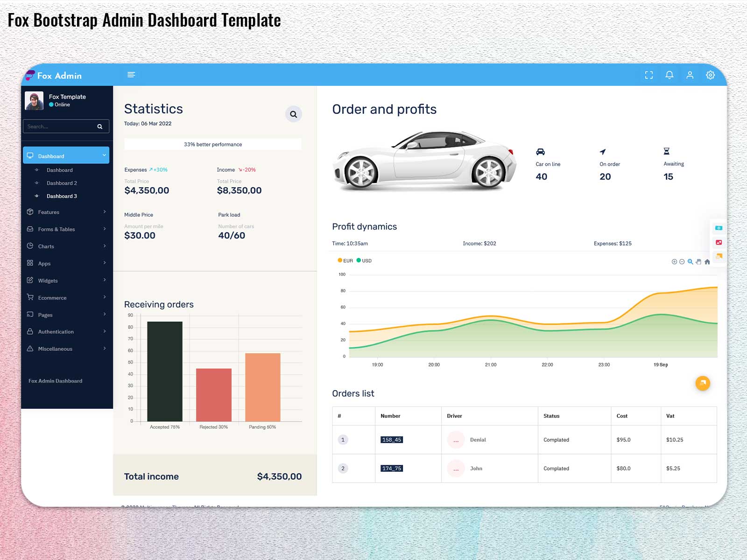The width and height of the screenshot is (747, 560).
Task: Open the Authentication sidebar menu item
Action: coord(56,331)
